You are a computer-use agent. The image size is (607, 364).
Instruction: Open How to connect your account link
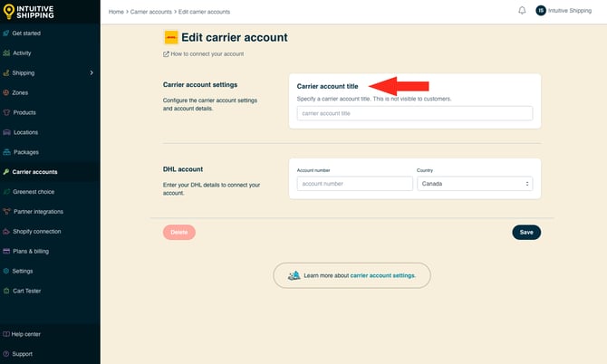coord(207,54)
